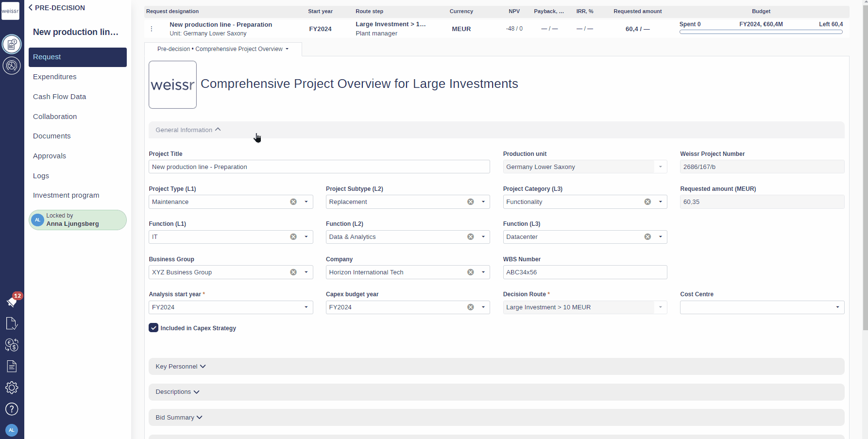868x439 pixels.
Task: Expand the Bid Summary section
Action: point(179,418)
